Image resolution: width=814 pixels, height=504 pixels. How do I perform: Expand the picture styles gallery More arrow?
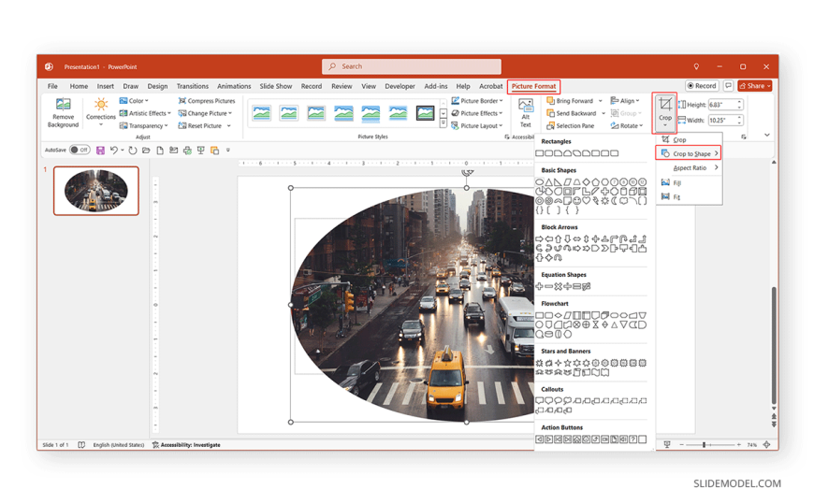click(x=443, y=123)
